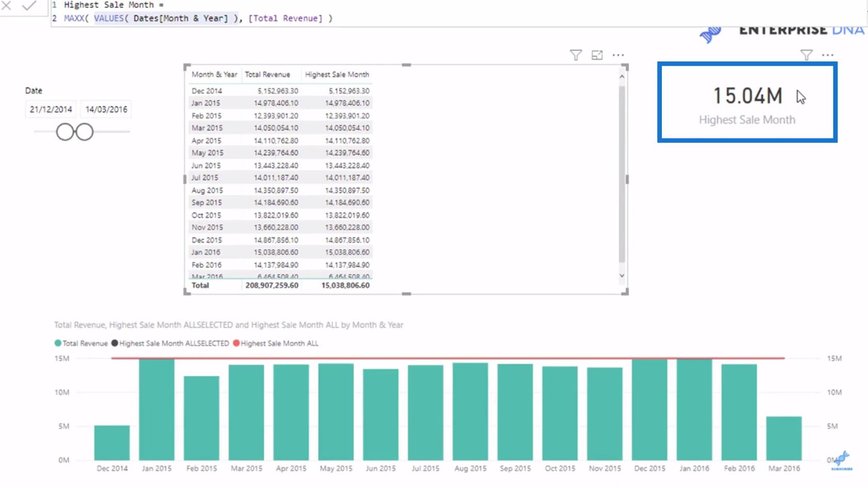The width and height of the screenshot is (868, 488).
Task: Sort by Month & Year column header
Action: (x=214, y=74)
